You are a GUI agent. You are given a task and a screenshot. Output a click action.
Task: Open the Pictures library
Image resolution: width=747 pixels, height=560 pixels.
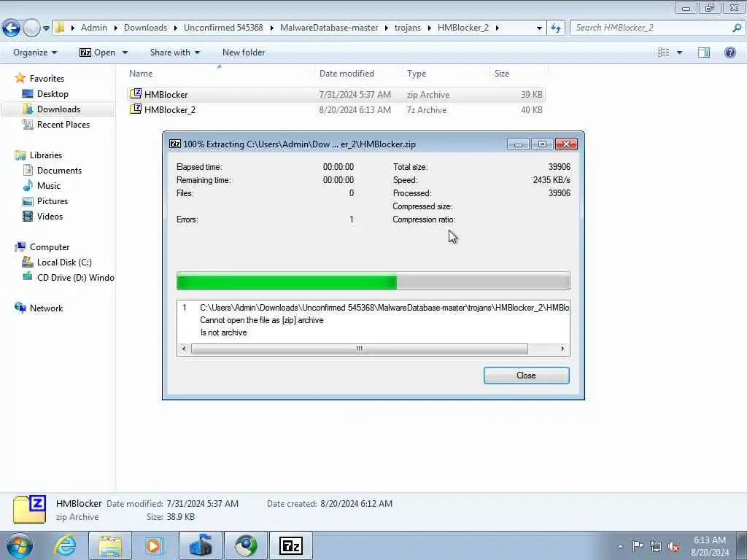click(x=53, y=201)
